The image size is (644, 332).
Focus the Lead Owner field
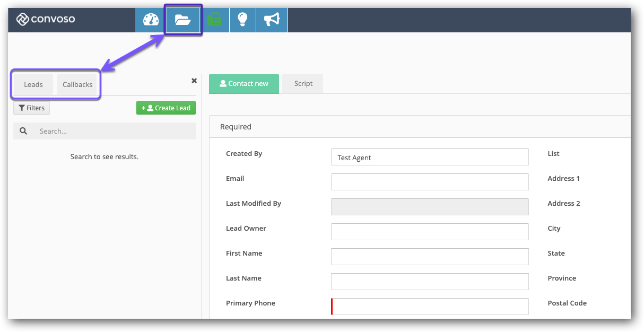click(x=430, y=232)
